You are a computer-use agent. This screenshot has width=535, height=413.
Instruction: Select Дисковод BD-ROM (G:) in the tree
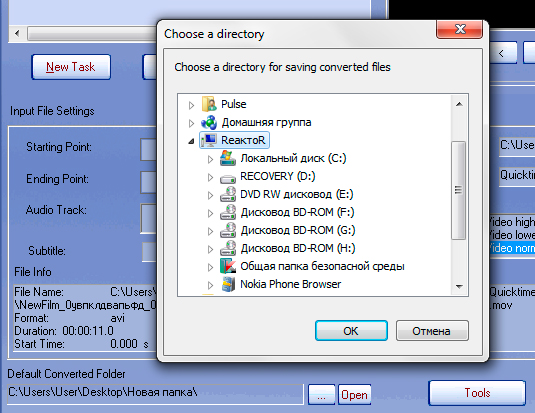[298, 230]
